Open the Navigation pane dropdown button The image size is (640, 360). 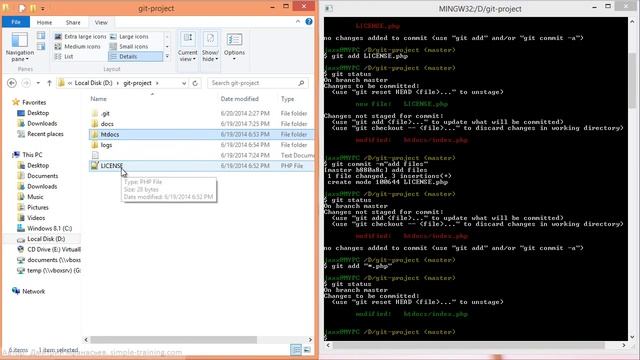coord(19,47)
